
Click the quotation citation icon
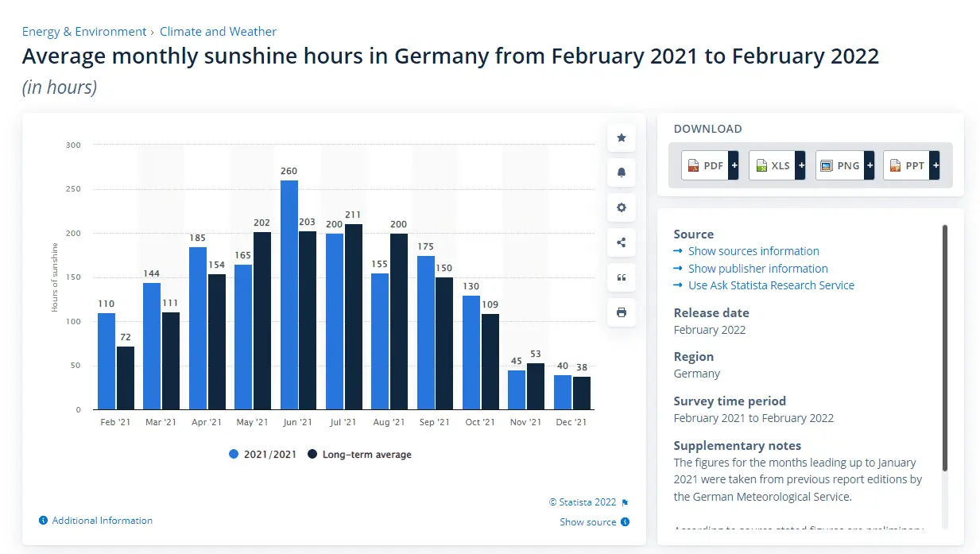(x=621, y=277)
